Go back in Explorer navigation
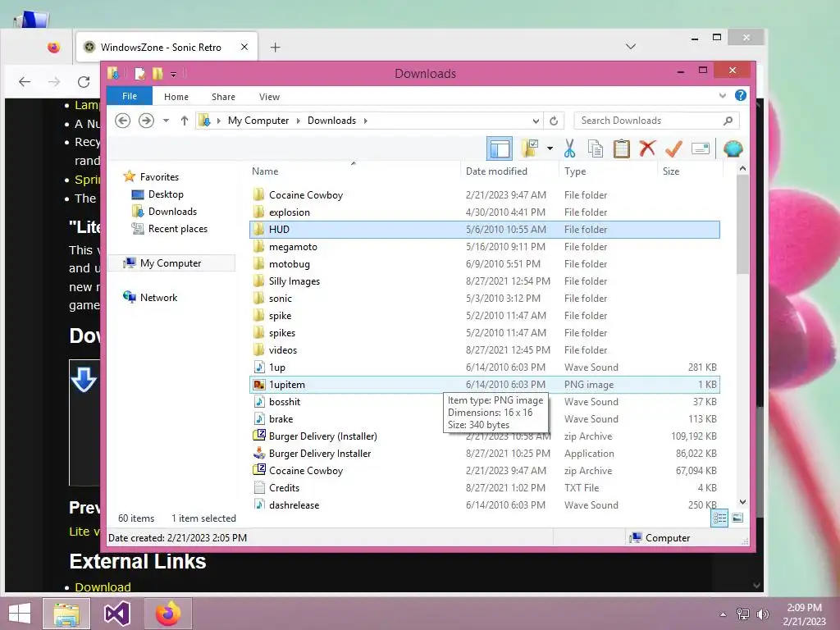This screenshot has width=840, height=630. click(123, 121)
